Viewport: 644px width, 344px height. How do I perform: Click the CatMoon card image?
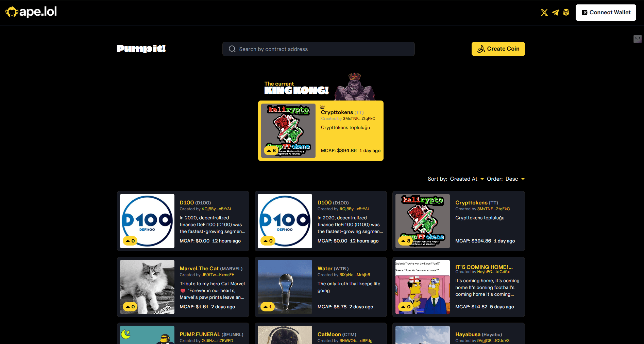pyautogui.click(x=285, y=335)
